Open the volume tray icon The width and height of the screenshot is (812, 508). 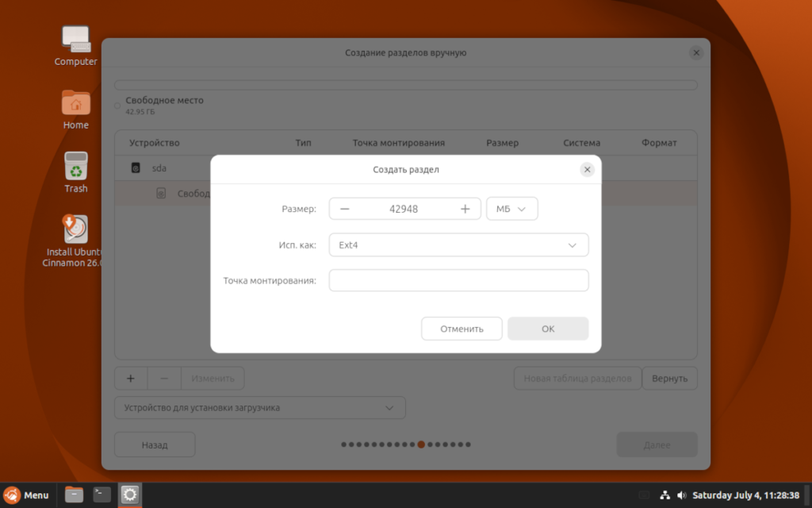(681, 495)
